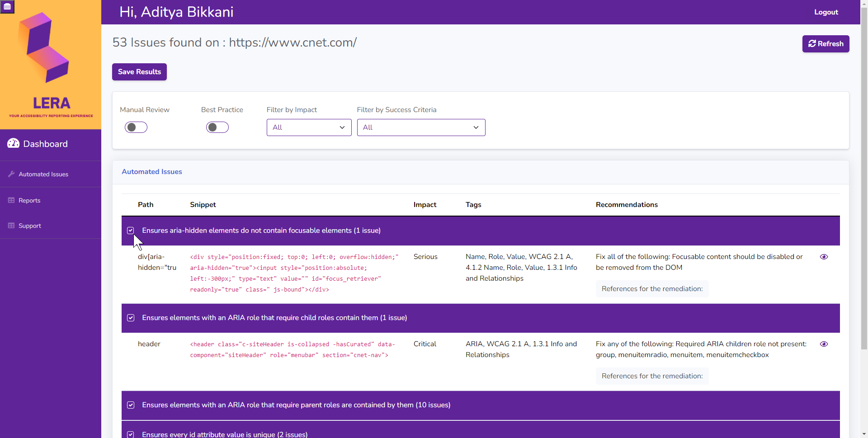This screenshot has width=868, height=438.
Task: Open the Filter by Success Criteria dropdown
Action: (x=421, y=127)
